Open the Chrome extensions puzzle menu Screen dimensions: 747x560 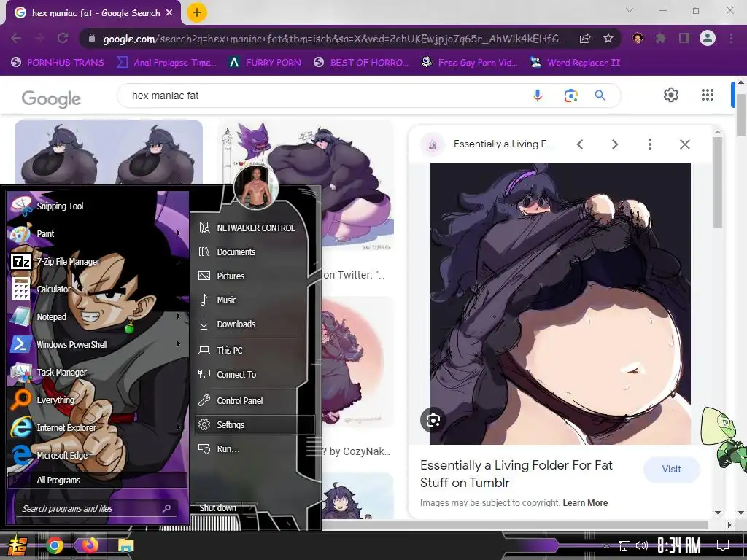660,38
